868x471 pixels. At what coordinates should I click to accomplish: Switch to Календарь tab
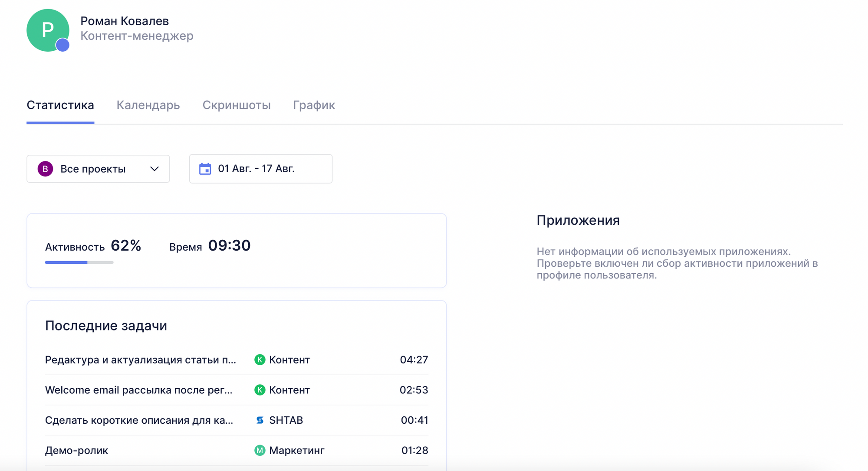pyautogui.click(x=148, y=105)
